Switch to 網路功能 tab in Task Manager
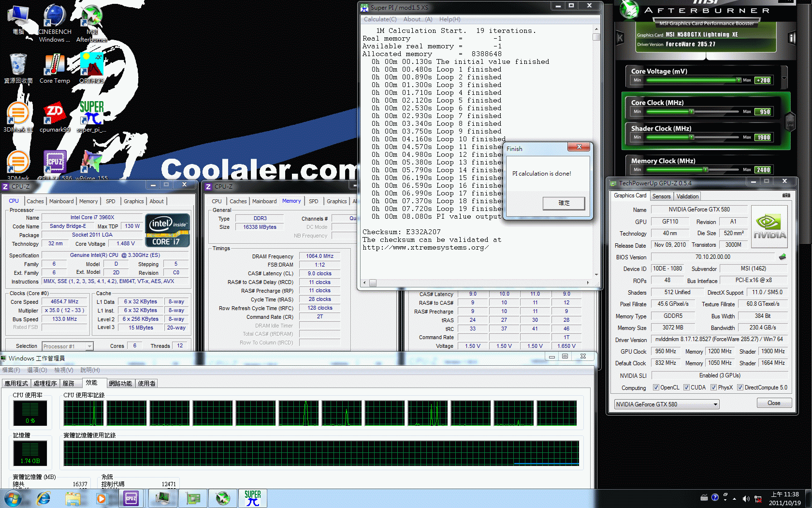The height and width of the screenshot is (508, 812). point(120,383)
